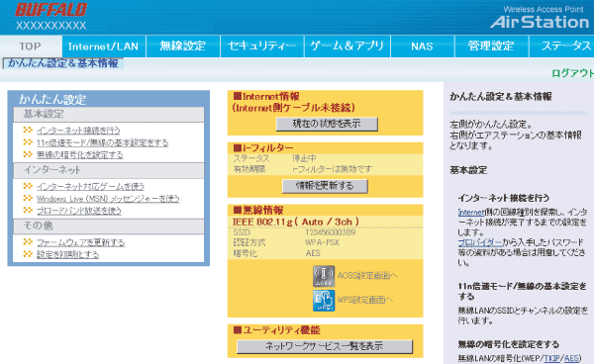Open the ブロードバンド放送を使う link

79,211
